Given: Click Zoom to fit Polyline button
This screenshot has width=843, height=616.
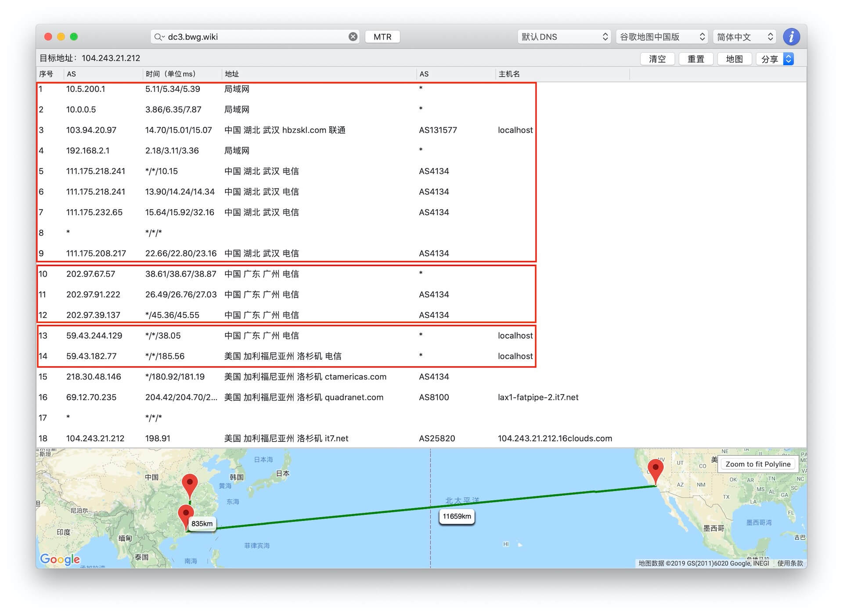Looking at the screenshot, I should click(x=758, y=464).
